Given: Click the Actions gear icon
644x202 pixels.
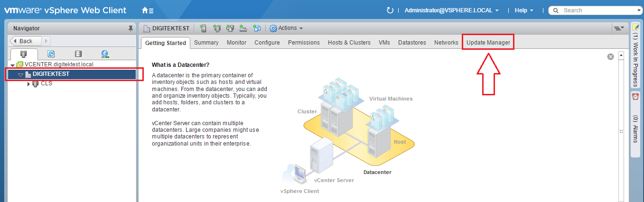Looking at the screenshot, I should (273, 28).
